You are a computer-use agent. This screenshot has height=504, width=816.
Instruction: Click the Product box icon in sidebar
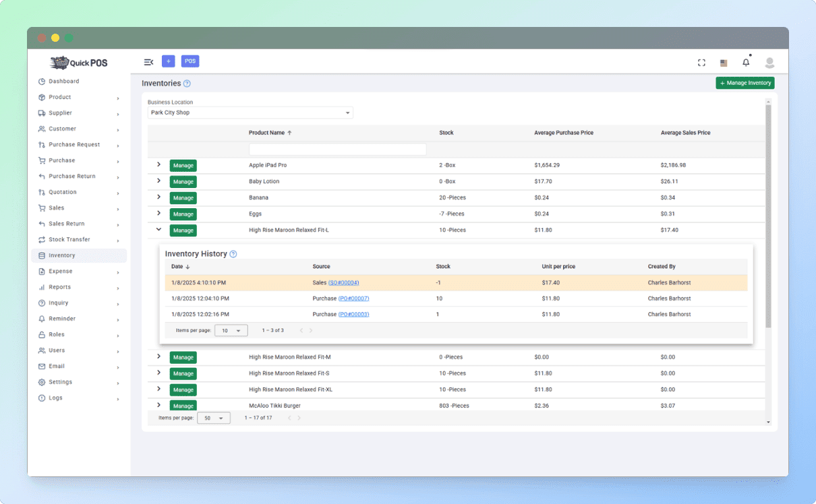42,97
